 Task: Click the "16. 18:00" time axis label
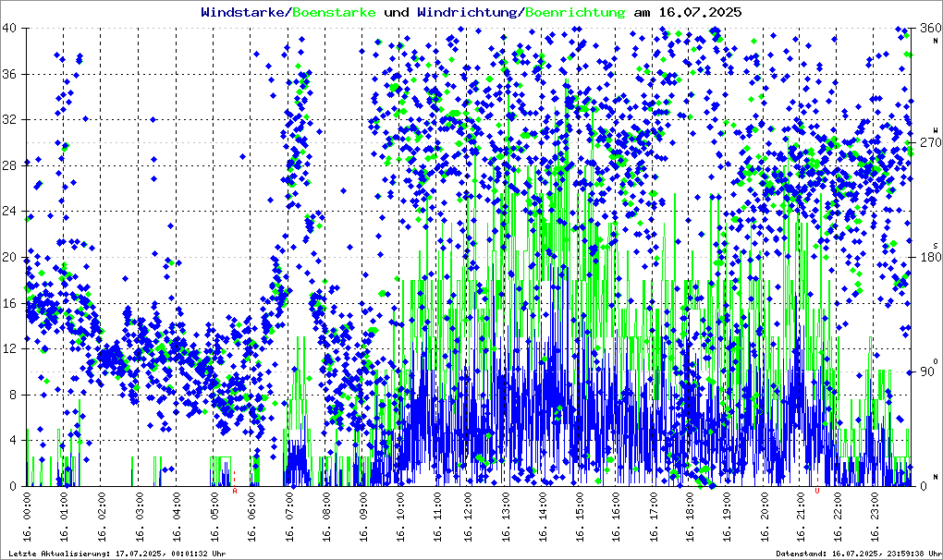click(689, 517)
